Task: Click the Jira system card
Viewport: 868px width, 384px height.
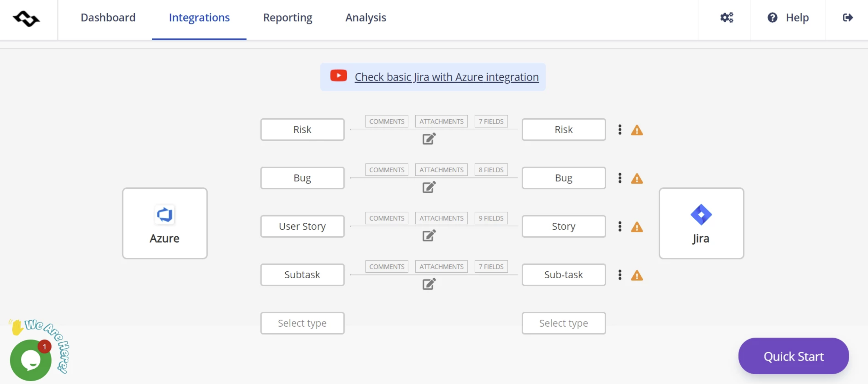Action: point(701,223)
